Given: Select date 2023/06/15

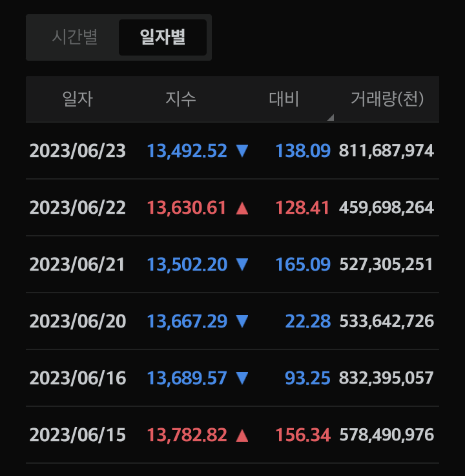Looking at the screenshot, I should pos(77,435).
